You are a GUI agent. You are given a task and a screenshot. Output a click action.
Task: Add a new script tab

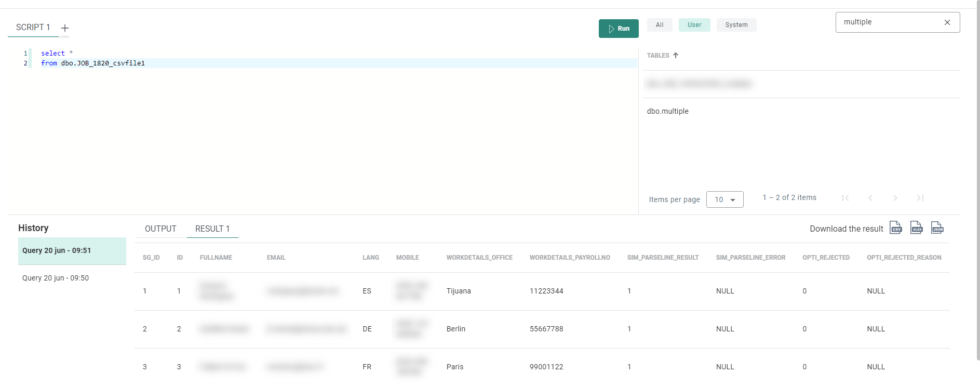click(65, 28)
